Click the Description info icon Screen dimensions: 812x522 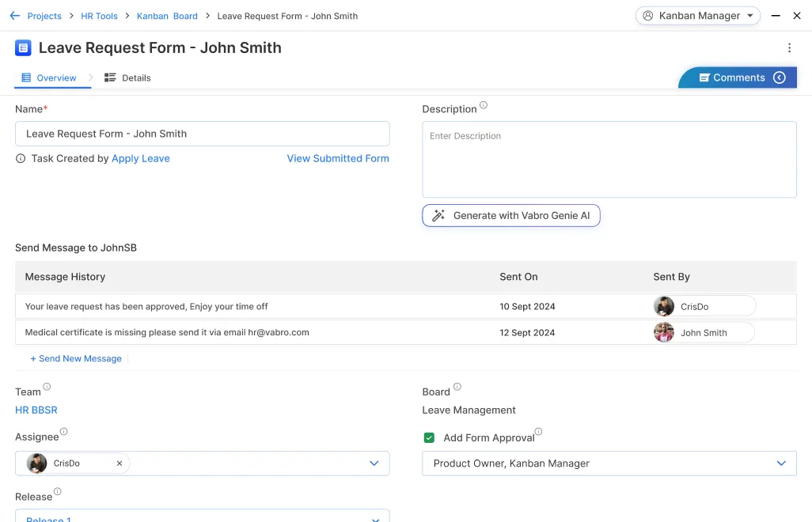484,106
